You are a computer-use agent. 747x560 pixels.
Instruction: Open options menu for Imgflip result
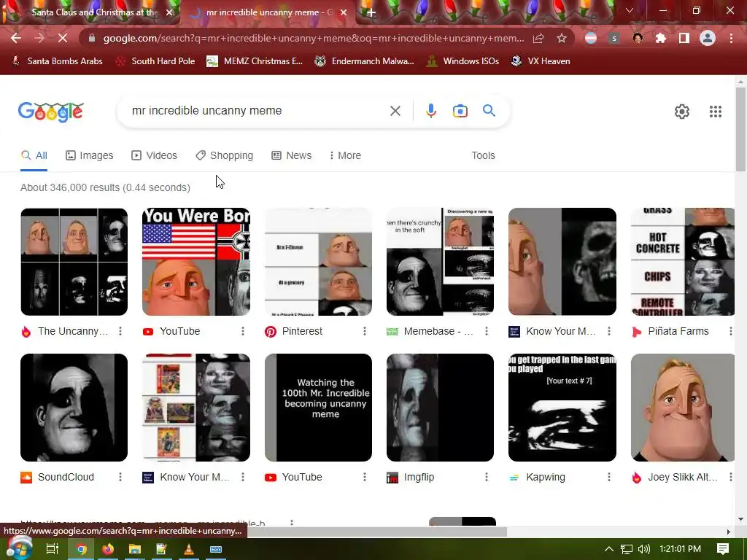coord(487,477)
